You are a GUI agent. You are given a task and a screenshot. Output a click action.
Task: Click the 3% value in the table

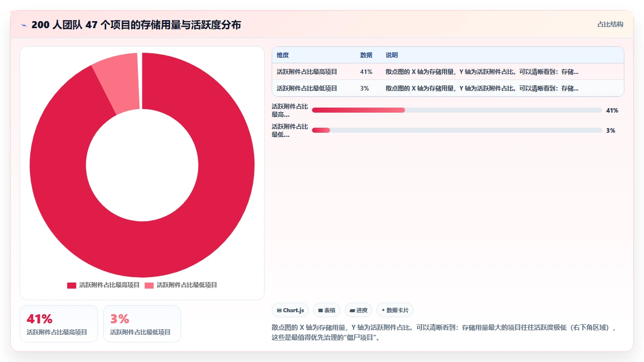(365, 88)
